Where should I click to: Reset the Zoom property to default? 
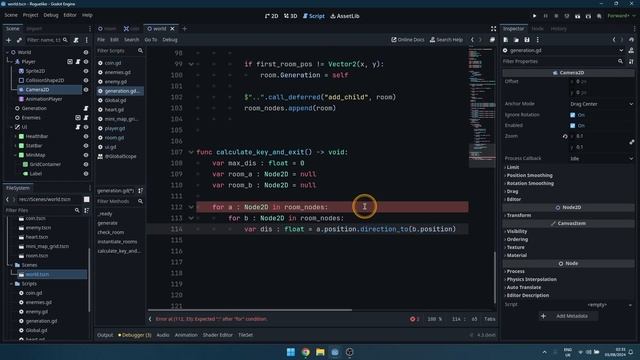point(565,136)
